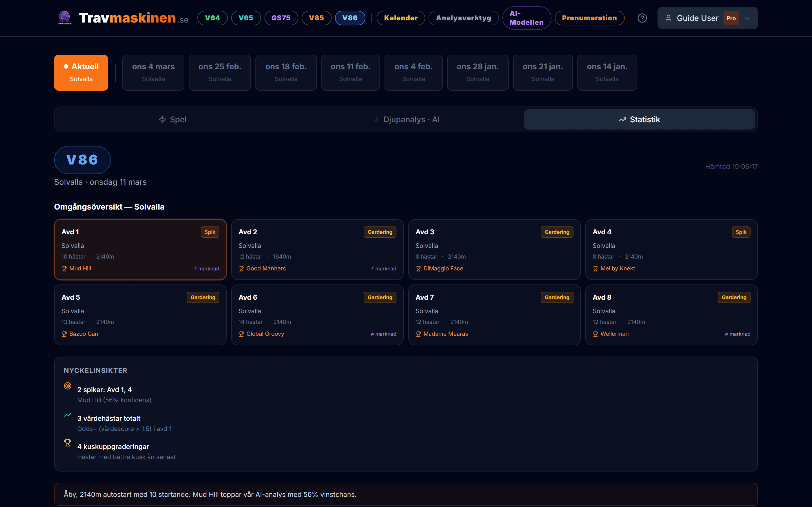This screenshot has height=507, width=812.
Task: Expand the Guide User account dropdown
Action: point(747,18)
